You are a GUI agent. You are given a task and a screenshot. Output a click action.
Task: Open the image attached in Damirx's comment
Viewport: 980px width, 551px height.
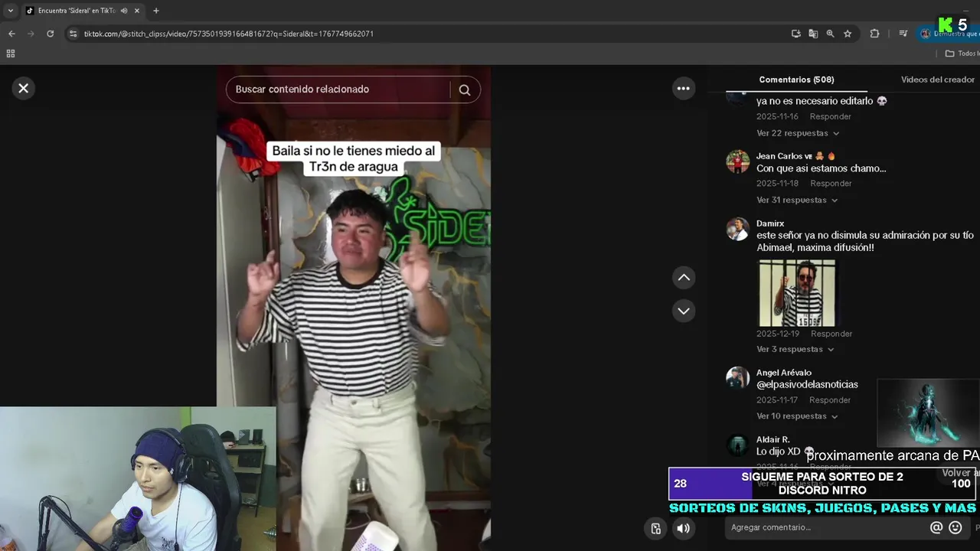pyautogui.click(x=797, y=292)
